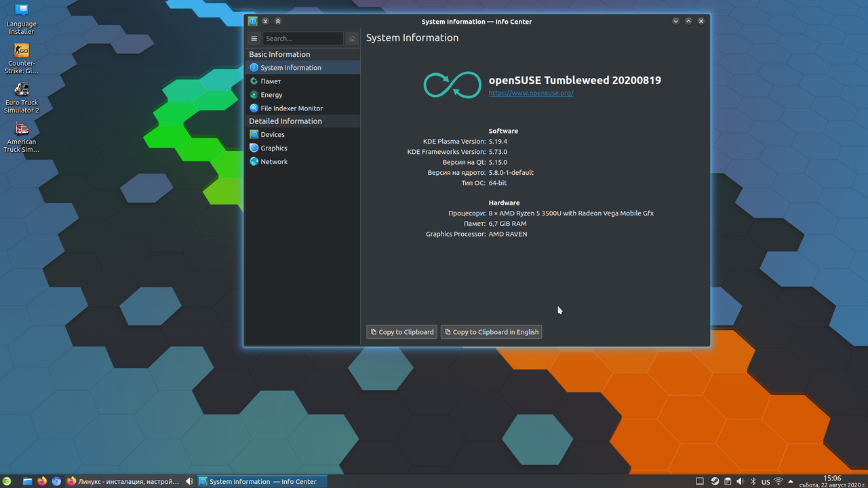
Task: Open the openSUSE application launcher
Action: 7,481
